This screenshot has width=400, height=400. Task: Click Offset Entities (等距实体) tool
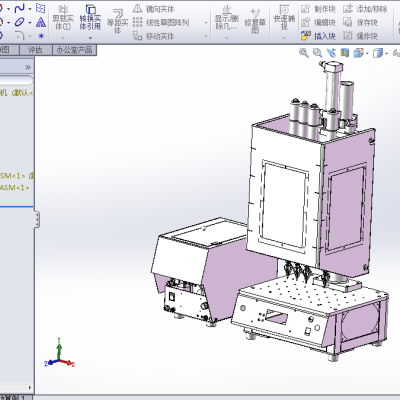[117, 21]
